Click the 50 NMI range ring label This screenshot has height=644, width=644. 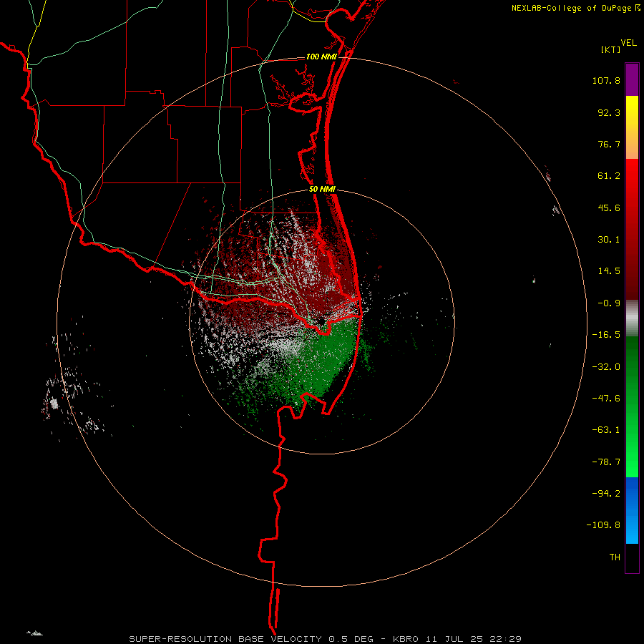tap(322, 189)
